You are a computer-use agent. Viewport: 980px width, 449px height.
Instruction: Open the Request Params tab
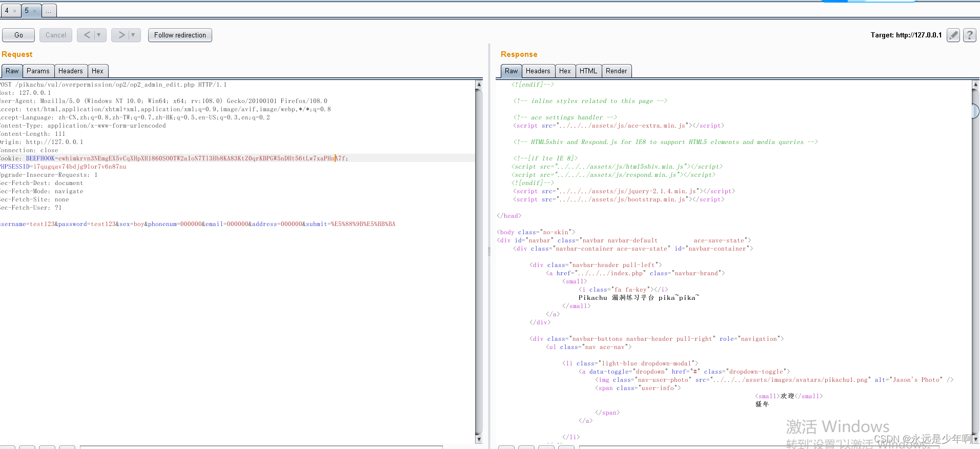(x=38, y=71)
